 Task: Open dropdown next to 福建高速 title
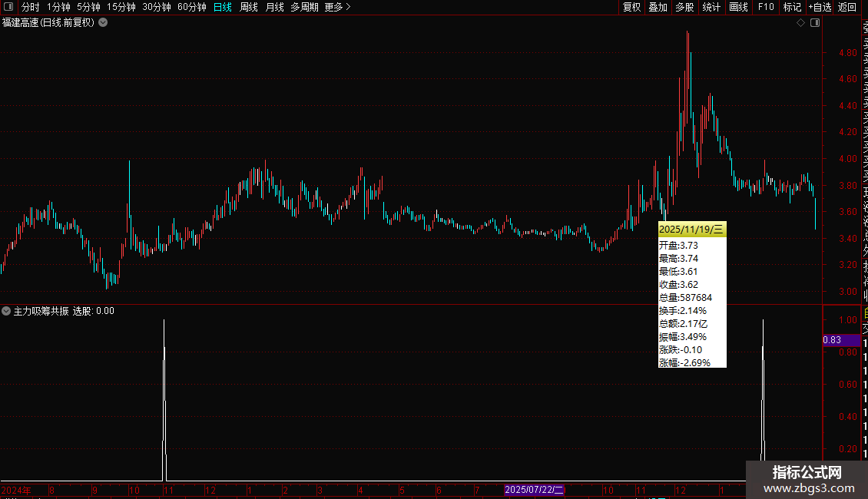(x=103, y=23)
